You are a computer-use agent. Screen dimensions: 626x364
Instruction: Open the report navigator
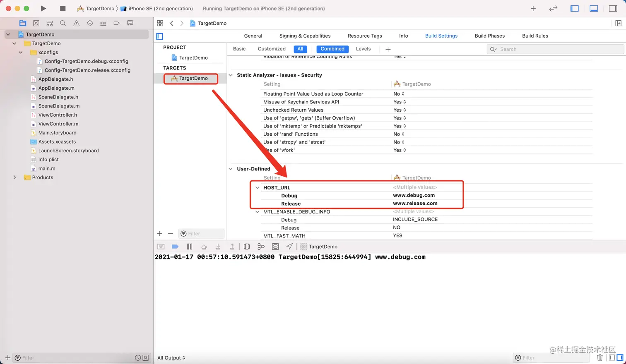click(130, 23)
